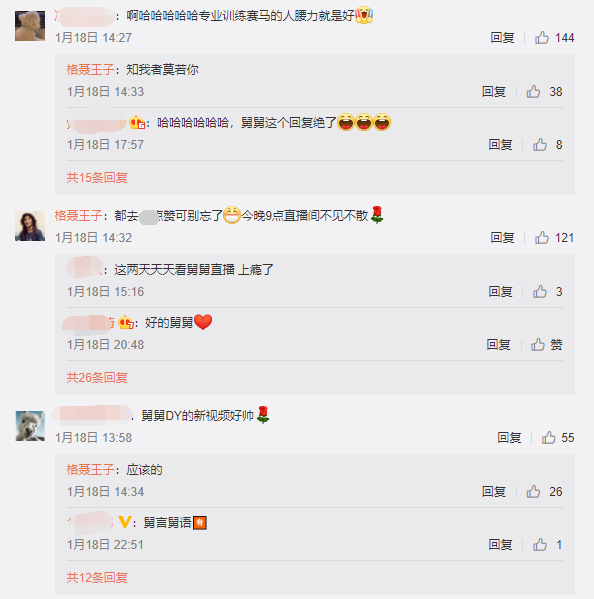Like the '舅言舅语' reply

click(x=547, y=545)
